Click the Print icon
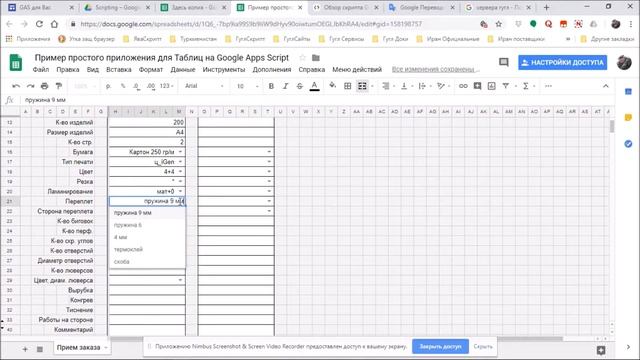Screen dimensions: 640x360 point(44,86)
